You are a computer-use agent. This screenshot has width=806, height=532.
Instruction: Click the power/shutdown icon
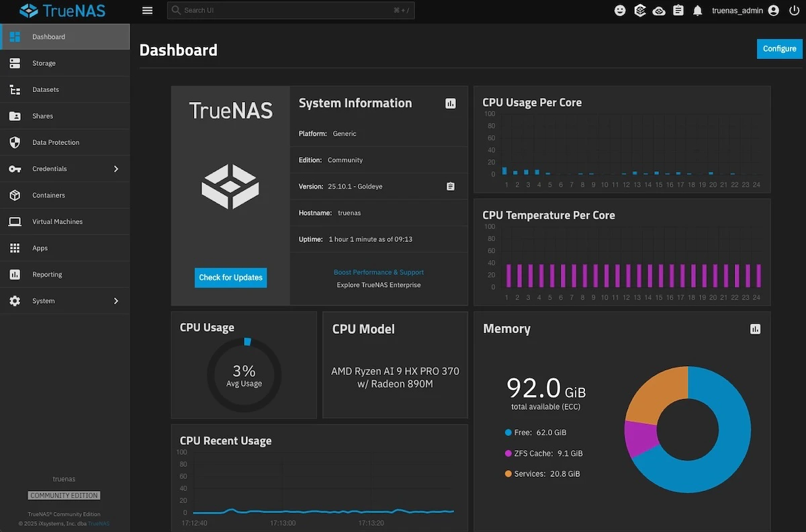pos(794,10)
